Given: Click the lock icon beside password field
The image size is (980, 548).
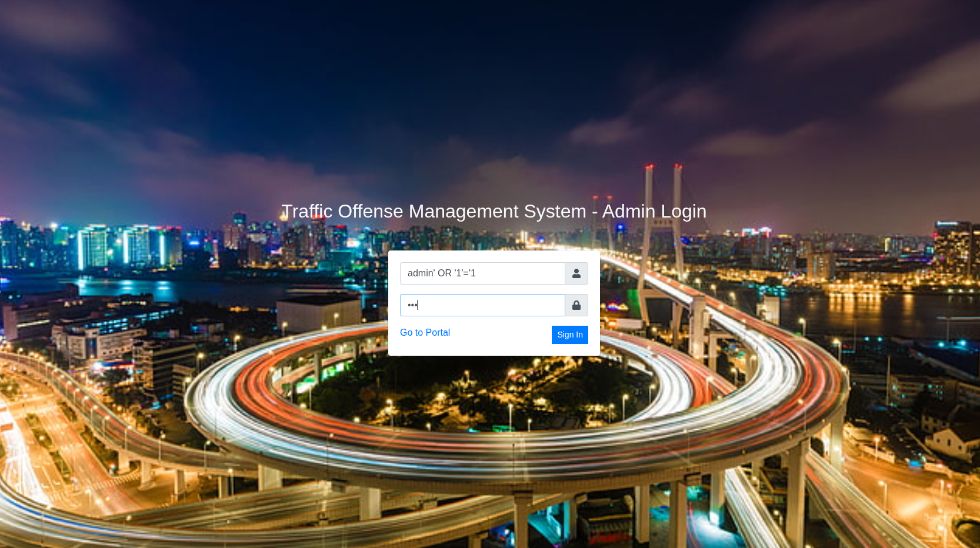Looking at the screenshot, I should [576, 305].
